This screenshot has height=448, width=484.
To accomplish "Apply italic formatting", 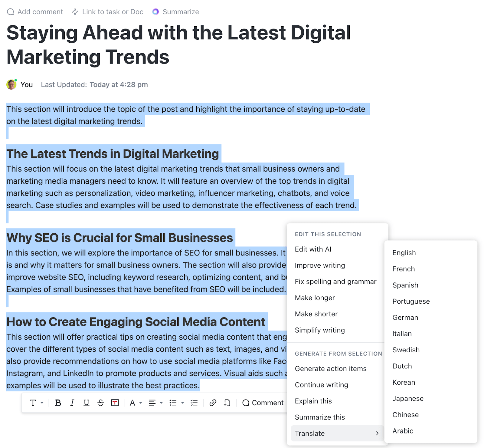I will click(x=72, y=403).
